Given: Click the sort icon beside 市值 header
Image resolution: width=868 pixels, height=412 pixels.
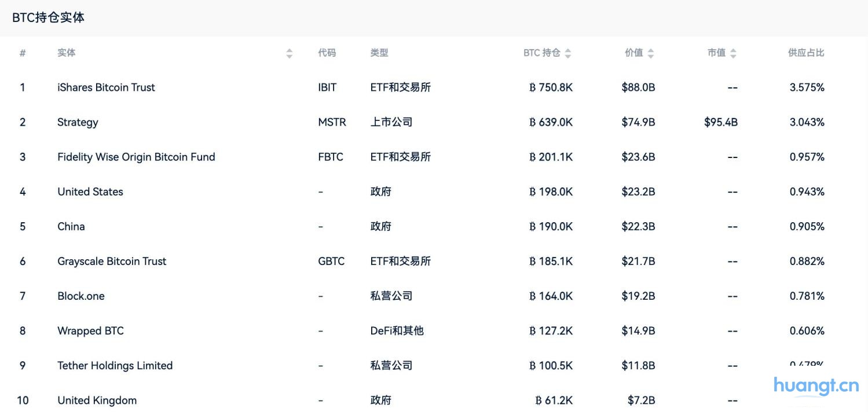Looking at the screenshot, I should coord(734,52).
